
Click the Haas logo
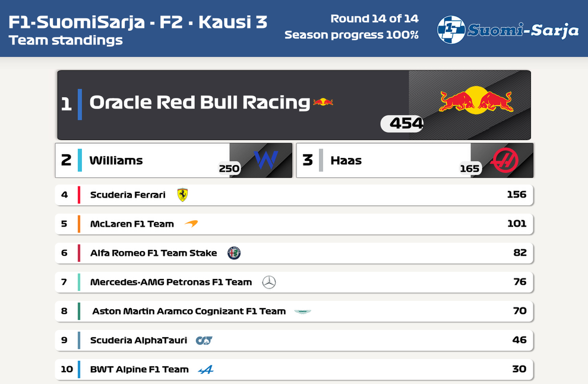coord(505,160)
